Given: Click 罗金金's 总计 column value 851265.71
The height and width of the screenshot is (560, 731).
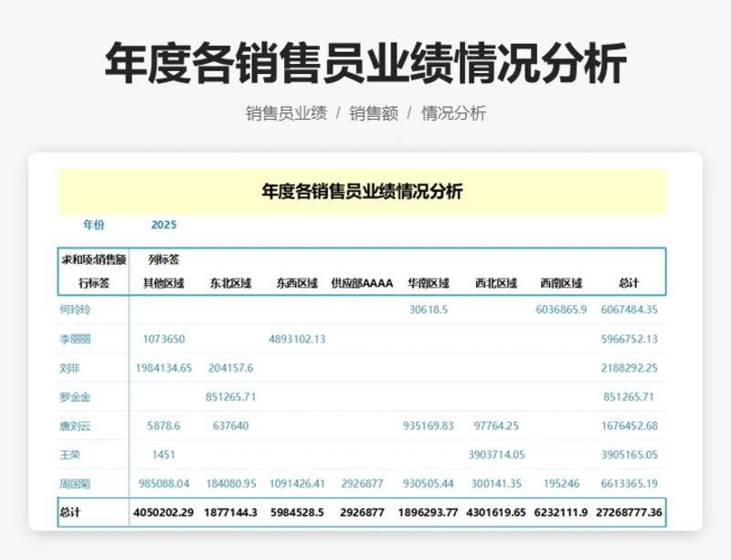Looking at the screenshot, I should (629, 396).
